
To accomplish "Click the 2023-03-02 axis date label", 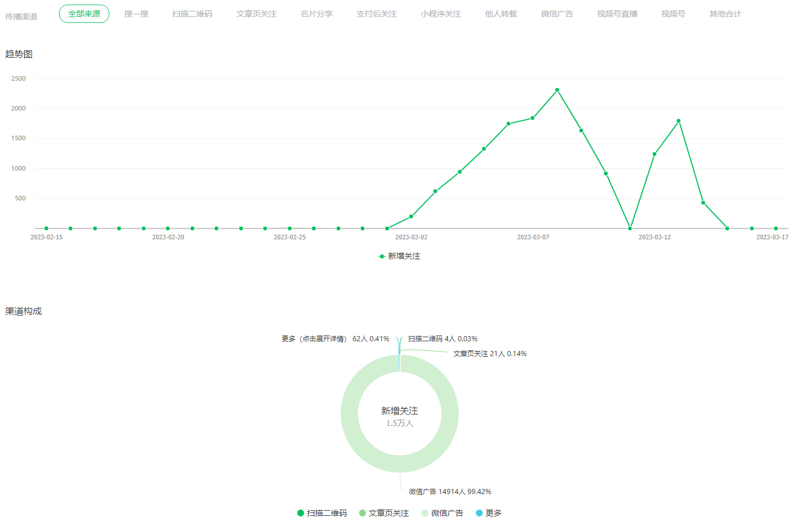I will [x=411, y=237].
